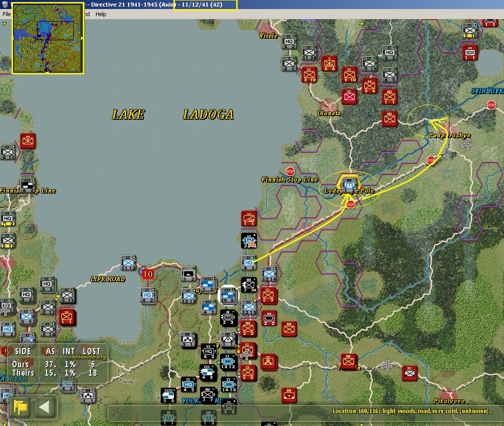Select the black-white 6-2 corps unit
Image resolution: width=504 pixels, height=426 pixels.
pos(28,186)
